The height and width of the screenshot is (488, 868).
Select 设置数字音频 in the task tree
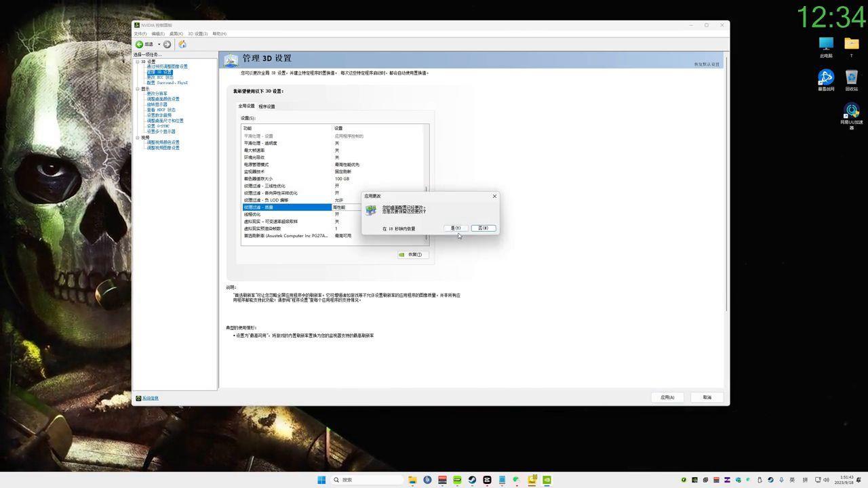pyautogui.click(x=159, y=115)
